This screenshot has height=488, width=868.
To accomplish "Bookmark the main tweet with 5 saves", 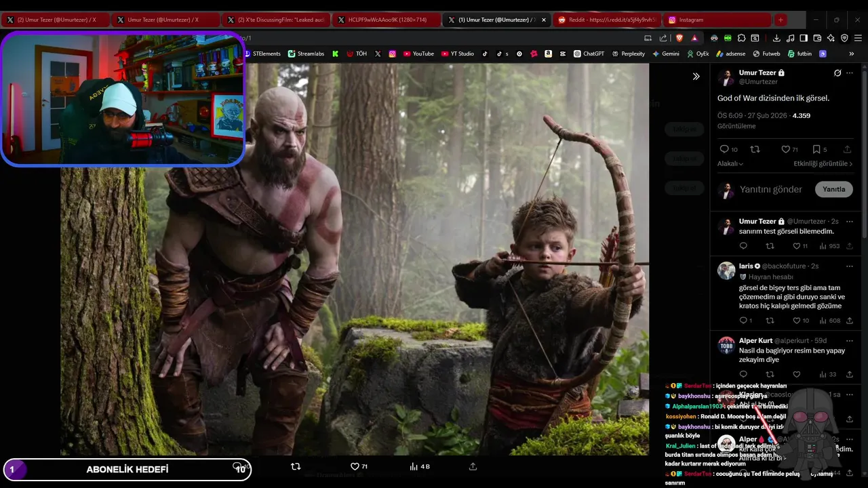I will (819, 149).
